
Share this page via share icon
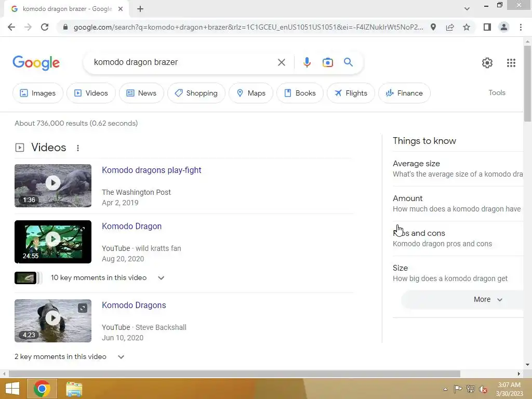click(x=450, y=27)
